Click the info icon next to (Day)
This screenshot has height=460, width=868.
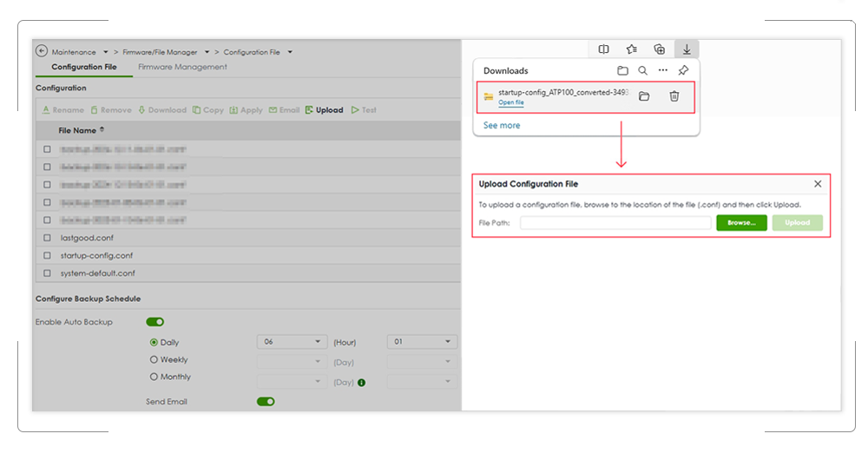click(x=361, y=383)
